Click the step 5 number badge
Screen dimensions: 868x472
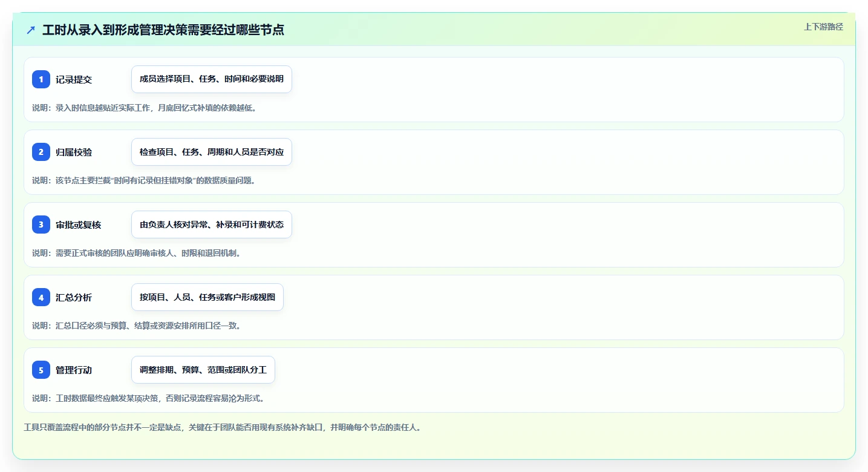pos(41,370)
